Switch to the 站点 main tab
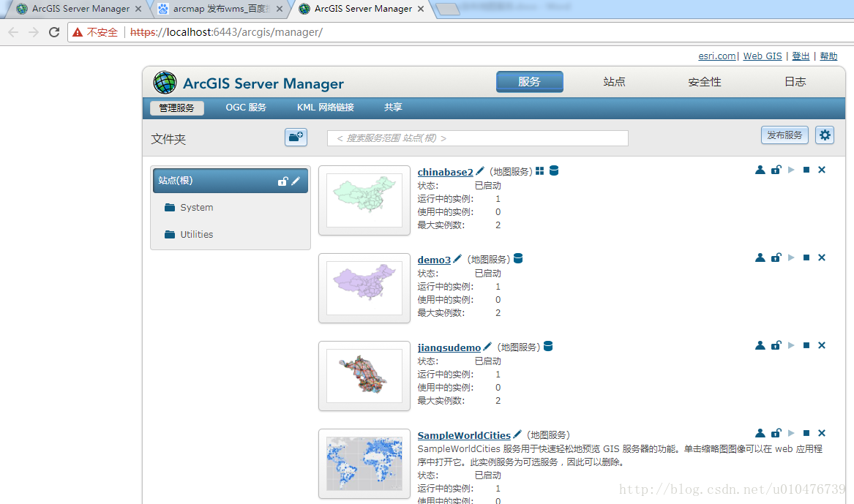The width and height of the screenshot is (854, 504). click(615, 82)
